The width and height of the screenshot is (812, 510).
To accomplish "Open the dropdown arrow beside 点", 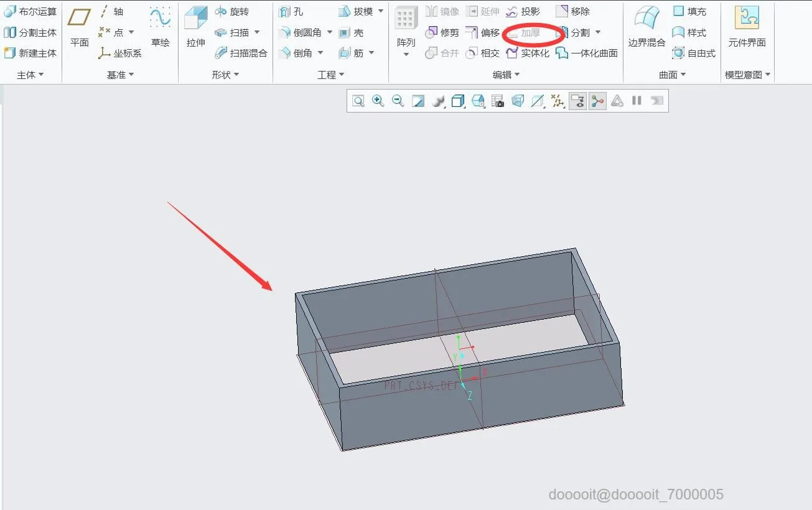I will point(131,32).
